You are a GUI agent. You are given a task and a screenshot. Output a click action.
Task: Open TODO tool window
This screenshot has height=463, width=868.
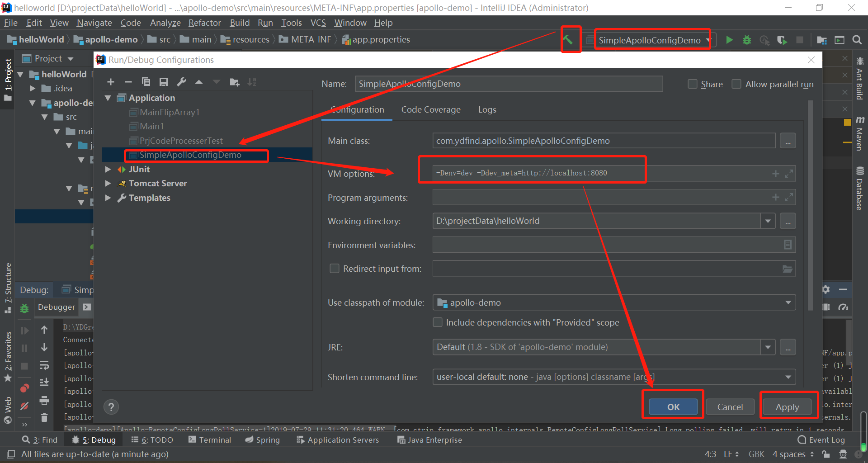[x=152, y=440]
